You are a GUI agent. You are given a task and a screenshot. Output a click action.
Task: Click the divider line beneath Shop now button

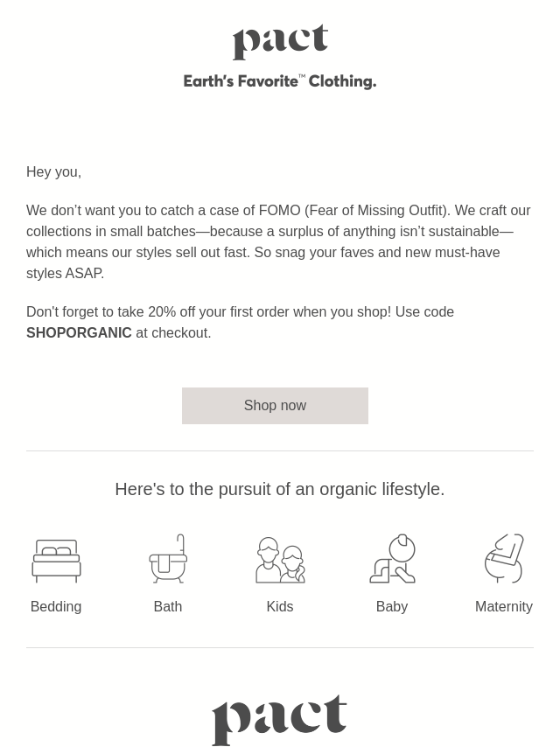point(280,450)
